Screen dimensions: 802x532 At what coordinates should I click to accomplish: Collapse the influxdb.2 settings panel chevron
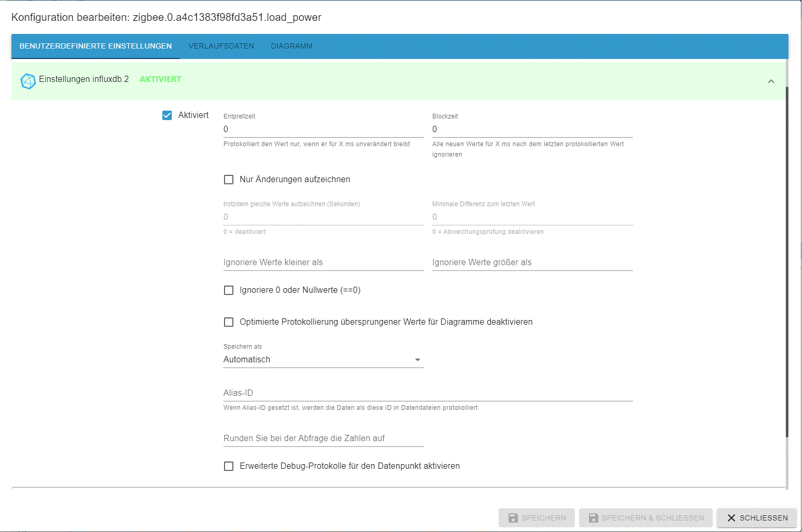click(771, 81)
